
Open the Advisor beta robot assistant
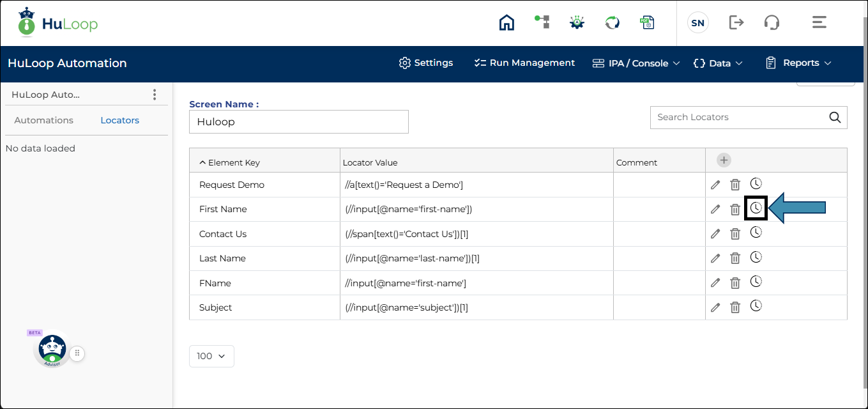[52, 349]
